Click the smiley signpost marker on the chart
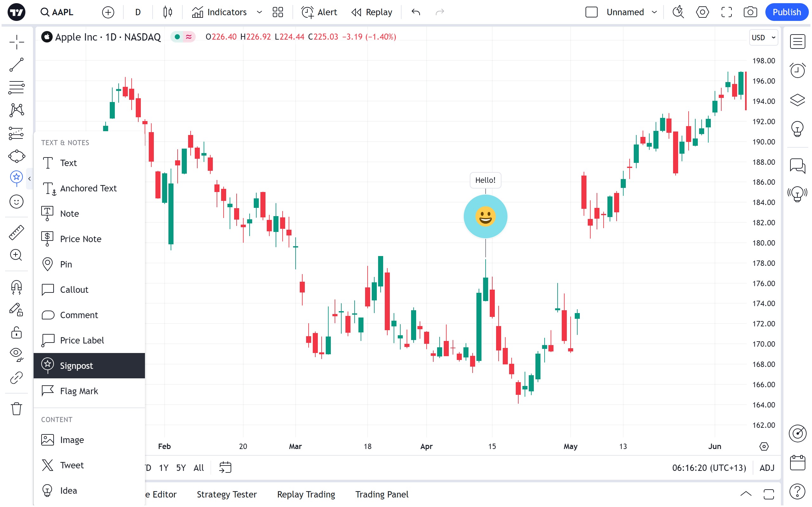 point(485,217)
